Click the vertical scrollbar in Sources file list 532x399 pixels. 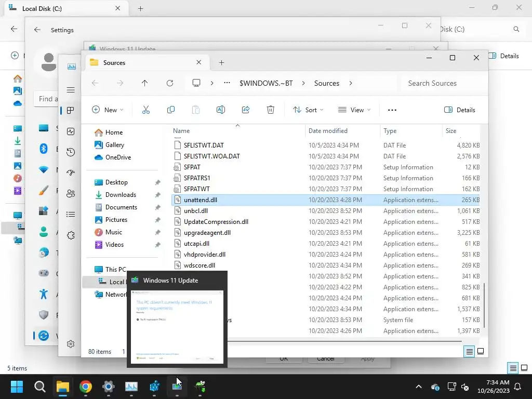coord(484,305)
